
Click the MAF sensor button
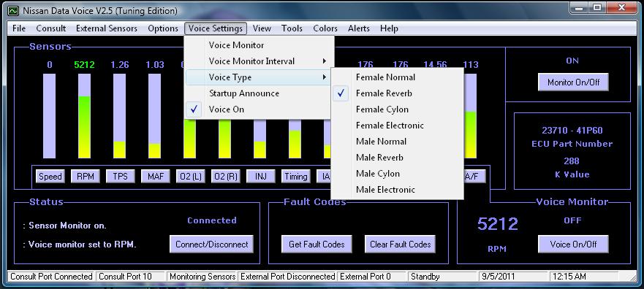pyautogui.click(x=155, y=177)
